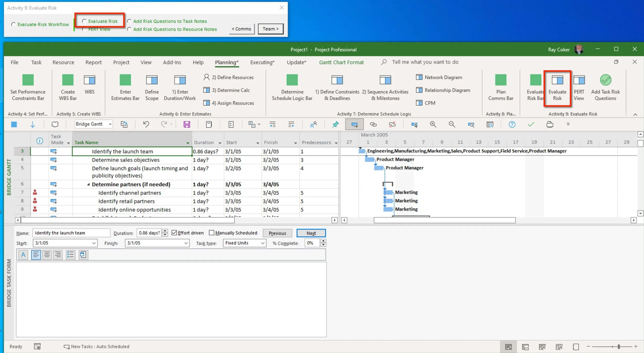Click the Team > button
Screen dimensions: 644x353
270,29
